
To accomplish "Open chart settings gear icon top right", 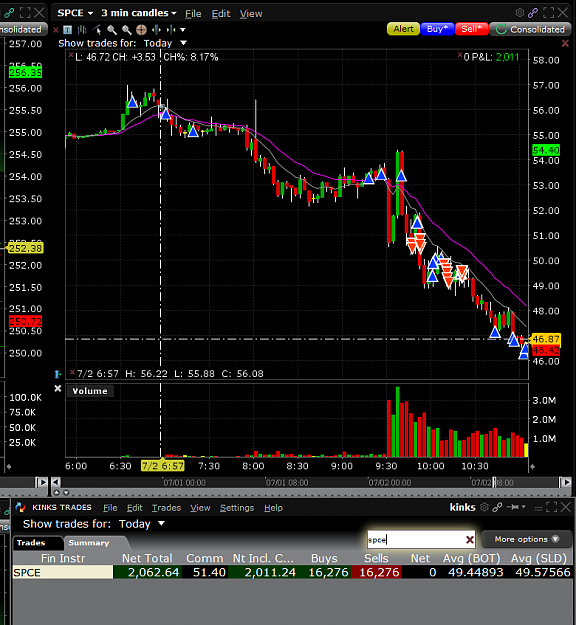I will [520, 13].
